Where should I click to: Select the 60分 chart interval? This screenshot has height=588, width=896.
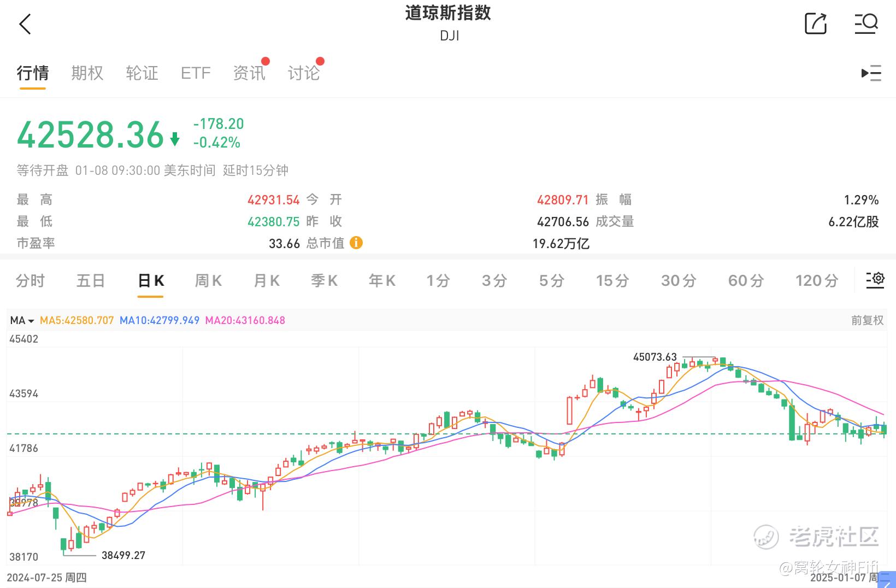(746, 281)
